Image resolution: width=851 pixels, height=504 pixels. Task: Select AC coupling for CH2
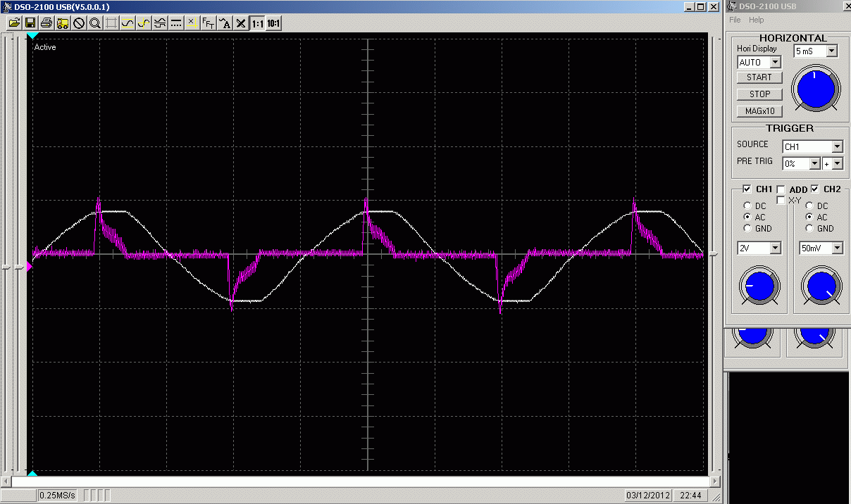pos(811,218)
